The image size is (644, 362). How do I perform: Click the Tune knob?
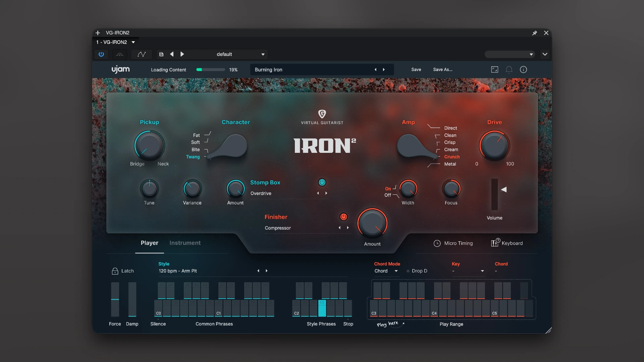click(149, 189)
